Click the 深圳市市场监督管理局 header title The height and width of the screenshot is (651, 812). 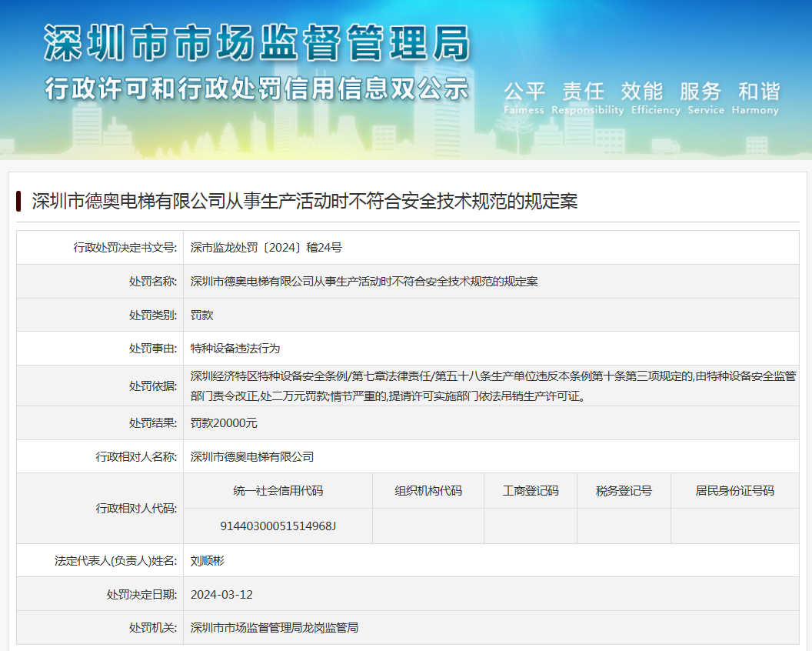pos(256,42)
